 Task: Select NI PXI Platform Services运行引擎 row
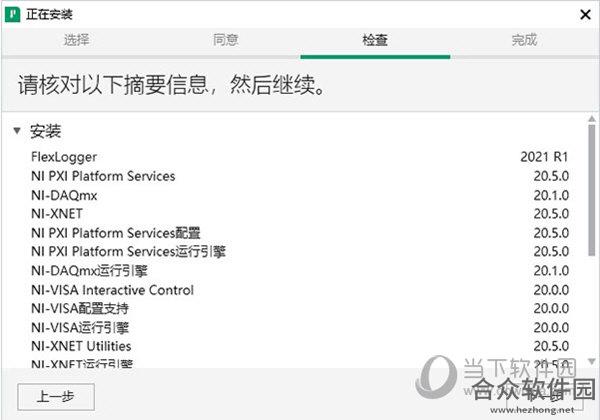tap(300, 251)
